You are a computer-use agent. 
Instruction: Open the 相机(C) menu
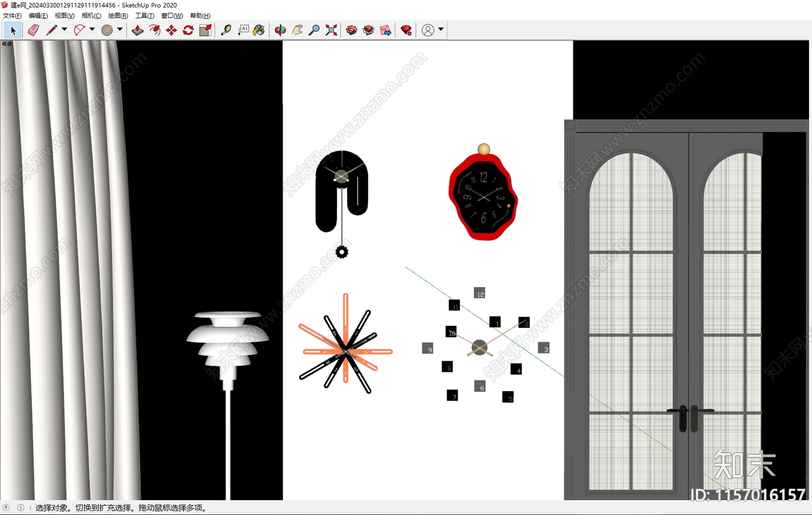tap(91, 16)
